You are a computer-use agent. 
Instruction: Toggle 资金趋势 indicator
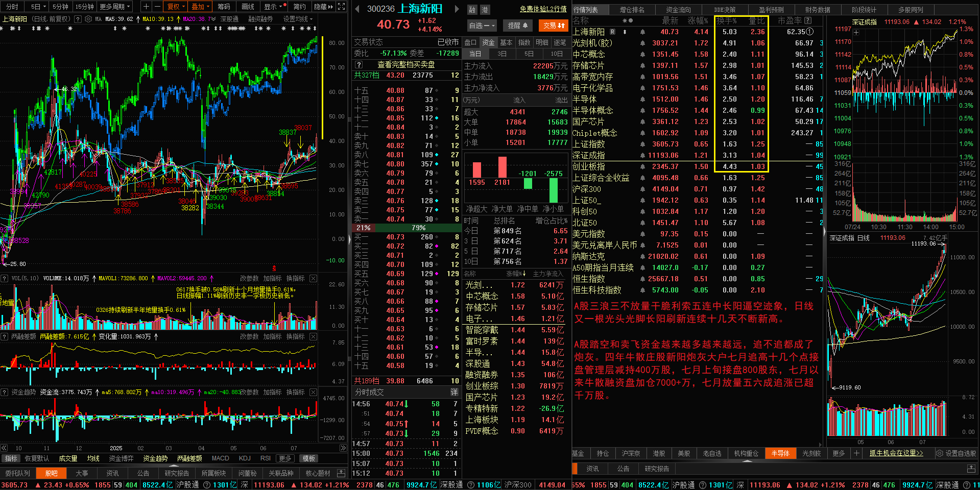pyautogui.click(x=155, y=458)
